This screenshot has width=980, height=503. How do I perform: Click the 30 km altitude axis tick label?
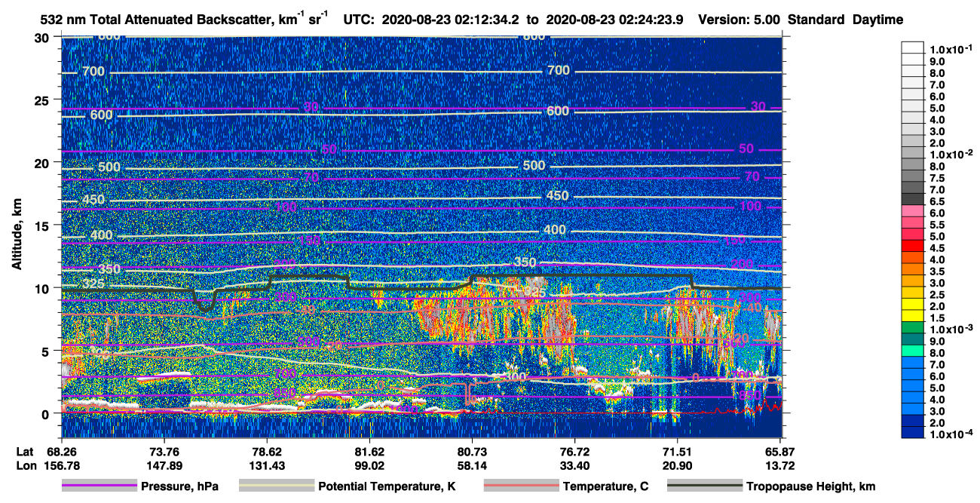pos(43,38)
